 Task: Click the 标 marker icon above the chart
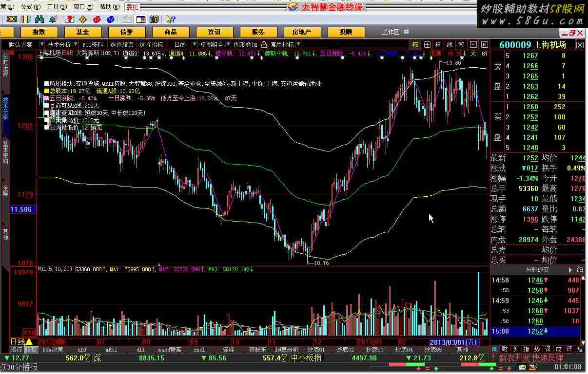[415, 45]
